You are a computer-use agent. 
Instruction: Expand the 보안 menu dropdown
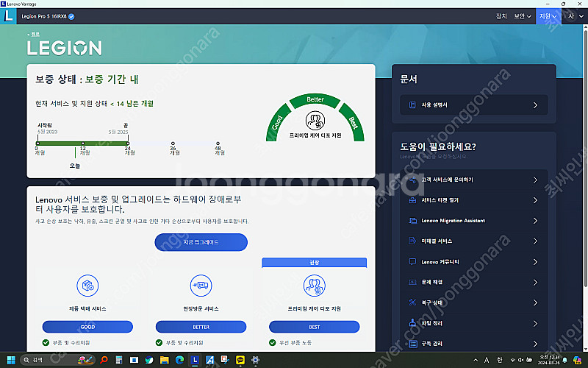(x=523, y=16)
